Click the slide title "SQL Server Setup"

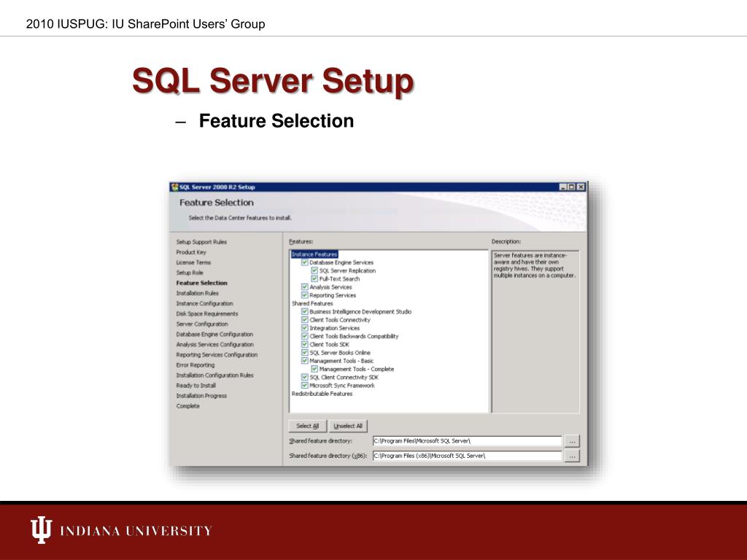273,80
